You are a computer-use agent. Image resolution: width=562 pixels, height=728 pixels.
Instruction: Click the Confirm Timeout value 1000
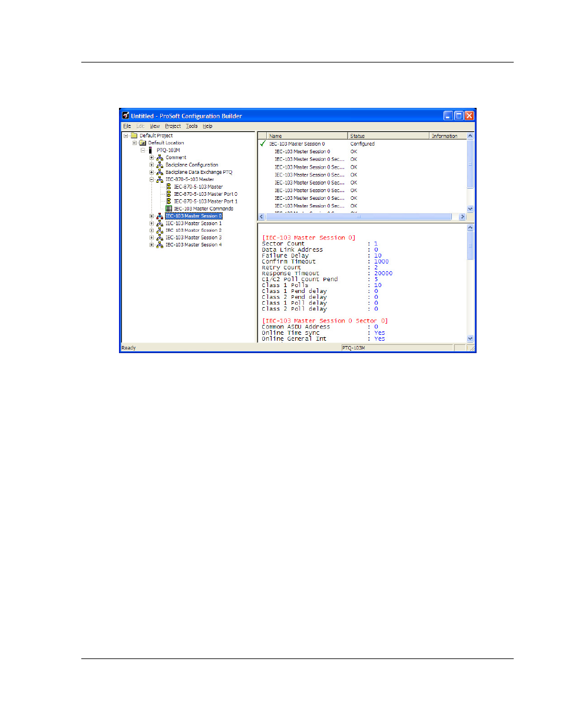(x=381, y=262)
